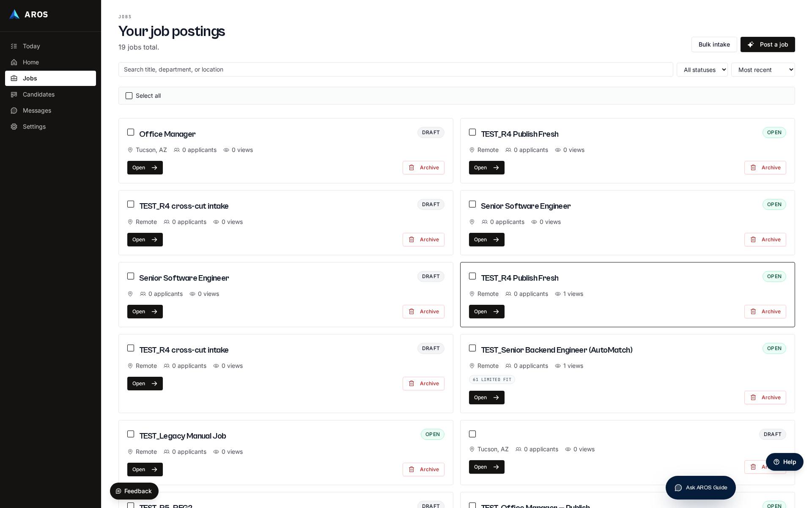Screen dimensions: 812x508
Task: Click the applicants icon on Office Manager card
Action: (x=177, y=150)
